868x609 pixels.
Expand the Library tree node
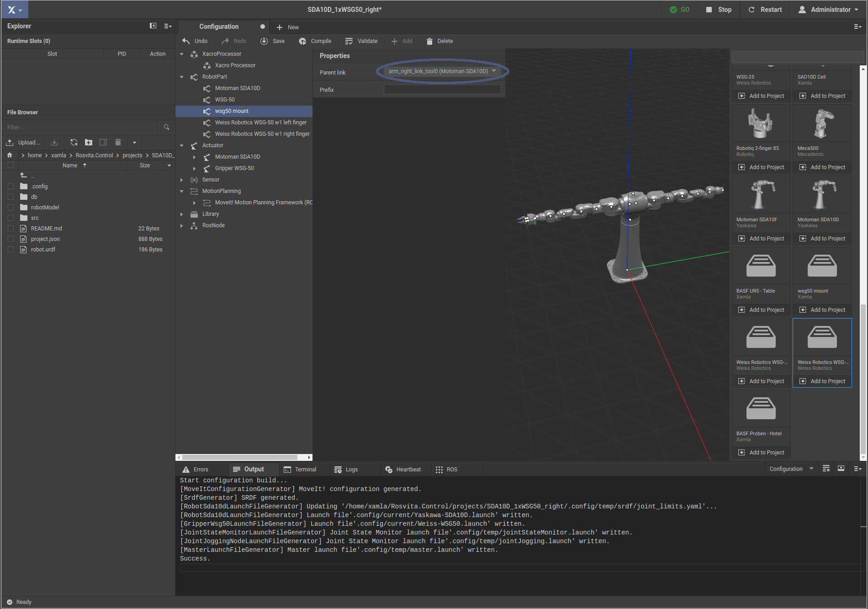[x=182, y=214]
